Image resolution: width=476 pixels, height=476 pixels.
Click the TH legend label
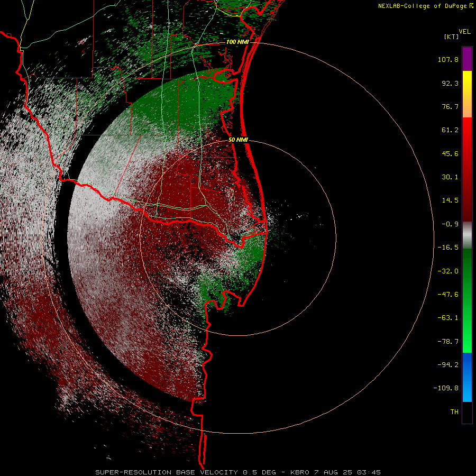454,411
